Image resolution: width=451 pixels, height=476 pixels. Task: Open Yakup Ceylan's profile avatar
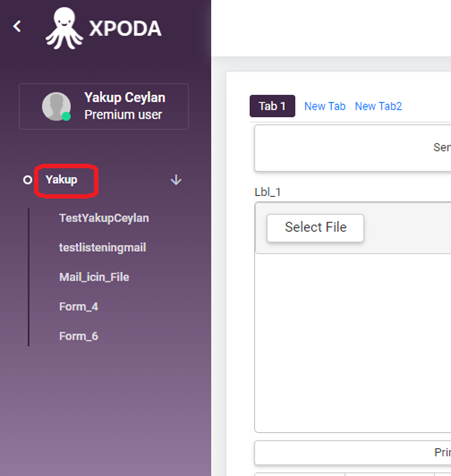tap(56, 106)
